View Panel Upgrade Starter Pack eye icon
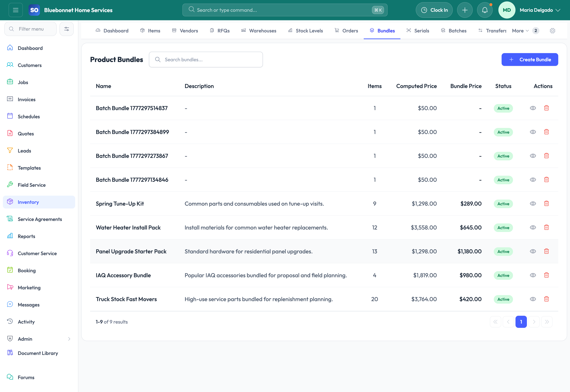This screenshot has height=392, width=570. pyautogui.click(x=533, y=251)
